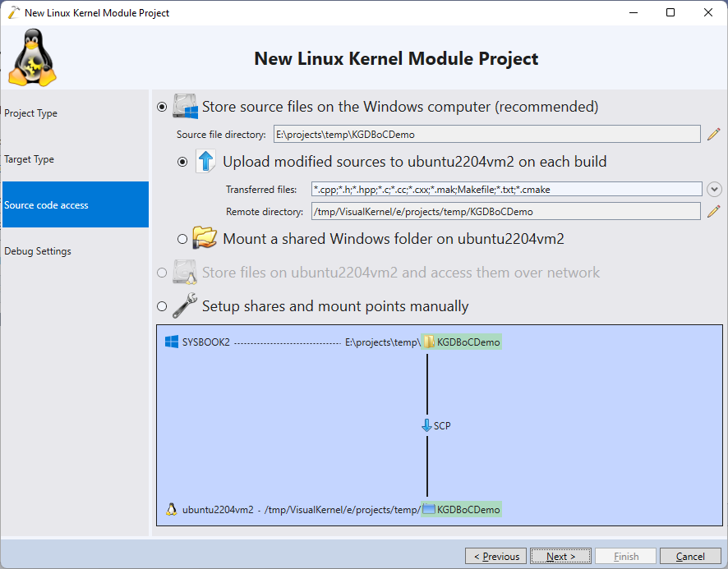
Task: Click the Remote directory text field
Action: tap(505, 212)
